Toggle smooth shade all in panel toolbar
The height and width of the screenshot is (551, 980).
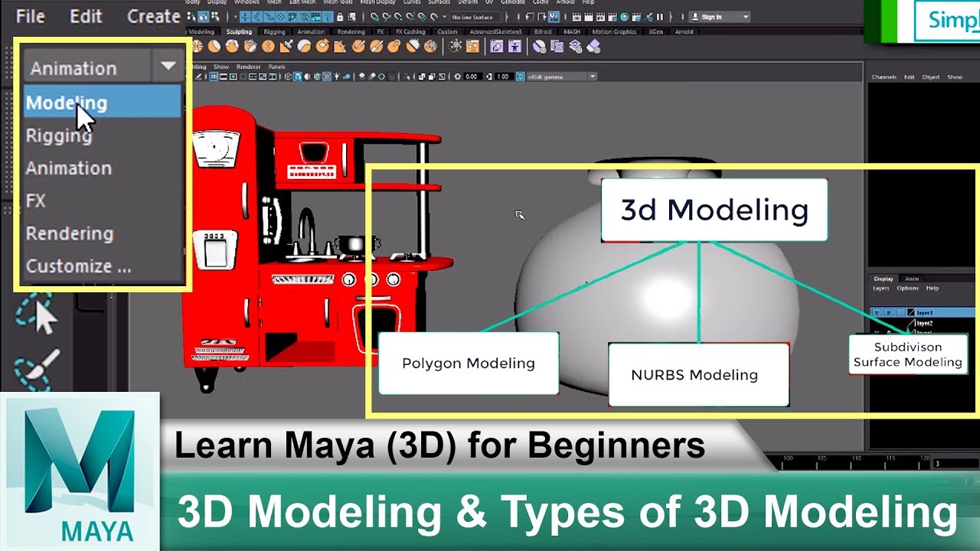pos(298,77)
